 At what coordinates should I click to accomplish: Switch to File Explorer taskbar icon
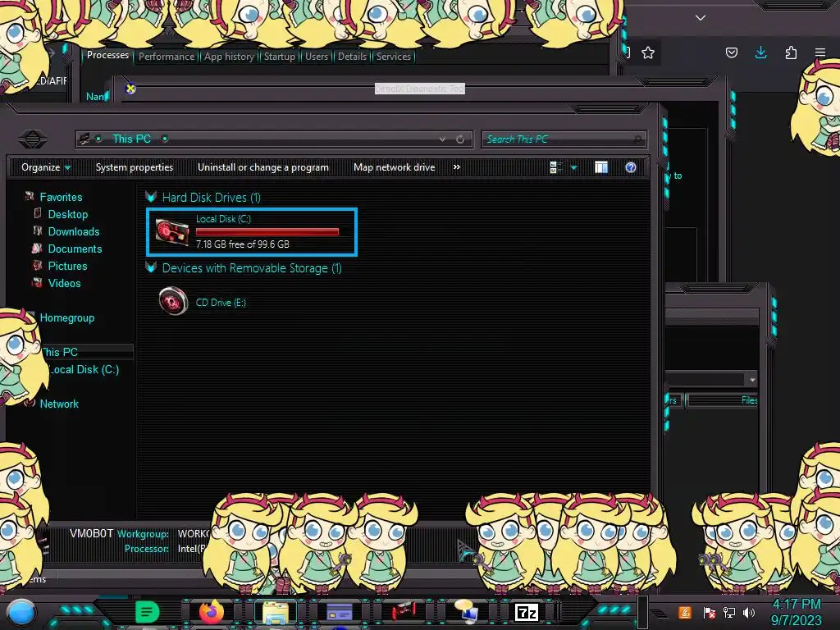276,613
